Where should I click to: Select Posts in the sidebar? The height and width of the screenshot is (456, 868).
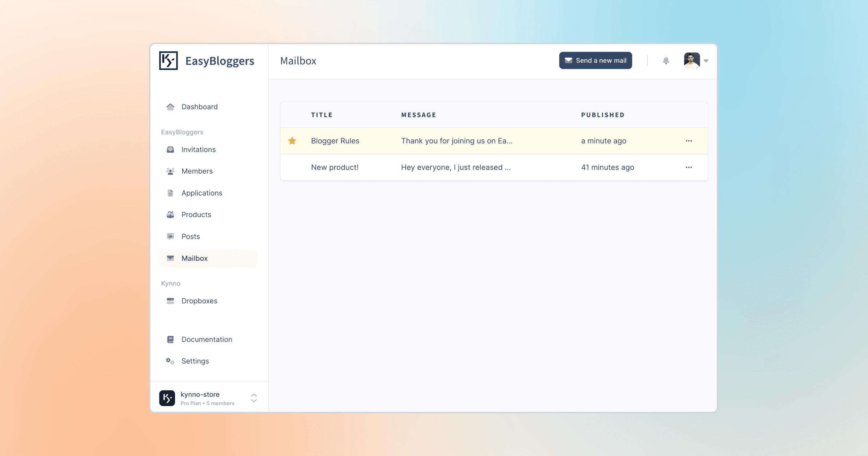coord(191,236)
